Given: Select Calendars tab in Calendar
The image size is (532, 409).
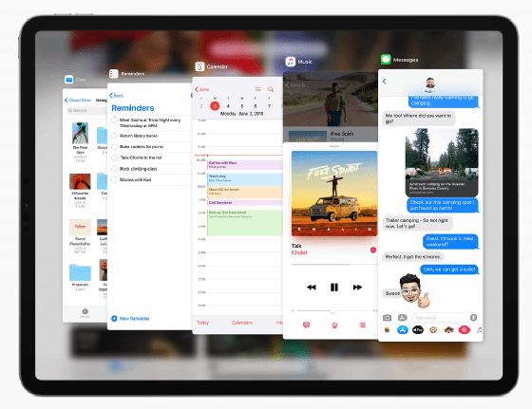Looking at the screenshot, I should [x=242, y=323].
